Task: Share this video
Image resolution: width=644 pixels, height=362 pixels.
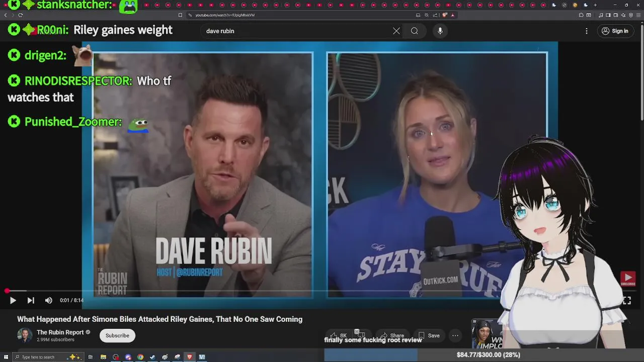Action: [x=392, y=335]
